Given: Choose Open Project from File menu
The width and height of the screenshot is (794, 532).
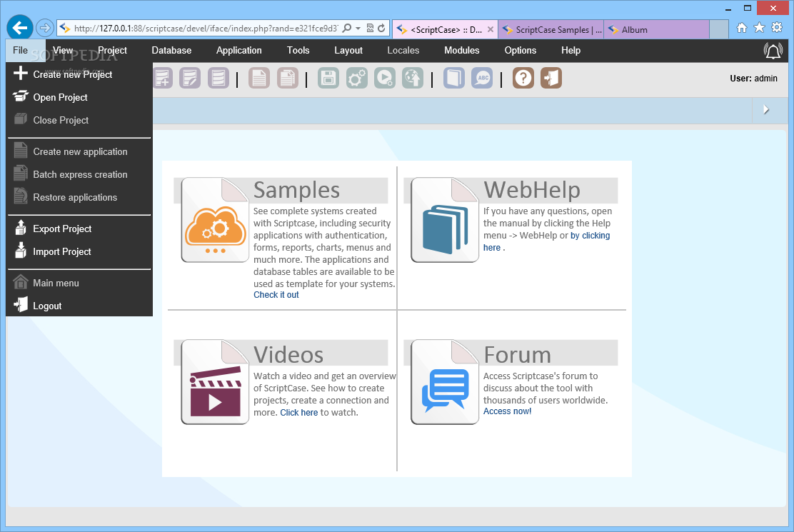Looking at the screenshot, I should [79, 97].
